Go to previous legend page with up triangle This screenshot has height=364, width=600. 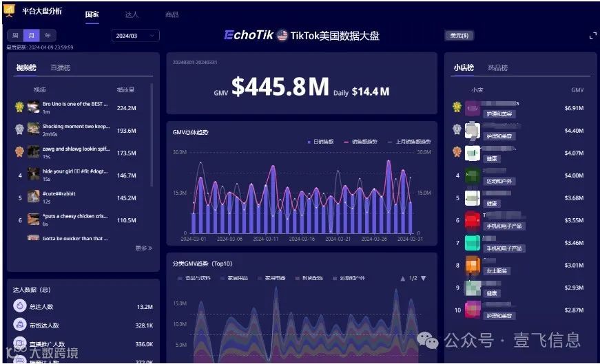402,279
